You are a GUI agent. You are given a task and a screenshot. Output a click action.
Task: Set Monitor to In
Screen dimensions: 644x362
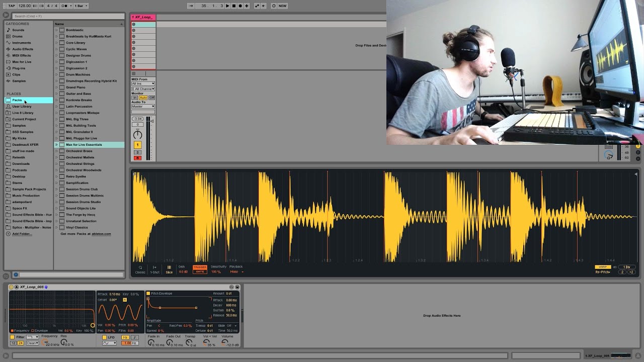[x=134, y=98]
